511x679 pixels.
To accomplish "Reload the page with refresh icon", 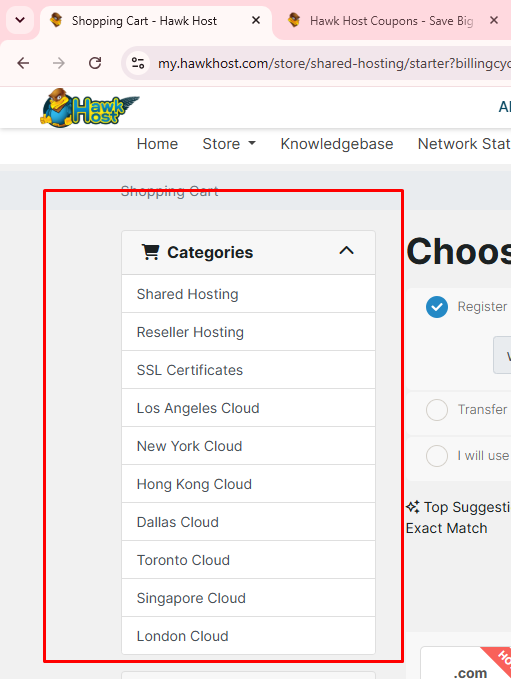I will 95,63.
